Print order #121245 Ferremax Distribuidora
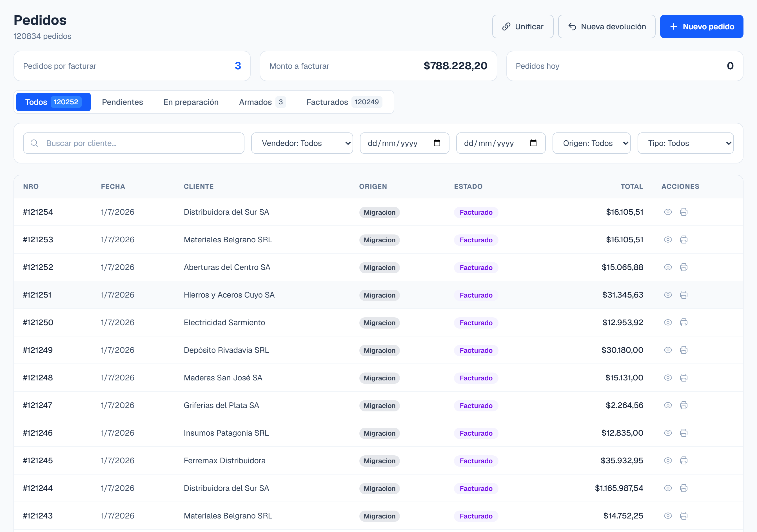This screenshot has height=532, width=757. coord(683,460)
